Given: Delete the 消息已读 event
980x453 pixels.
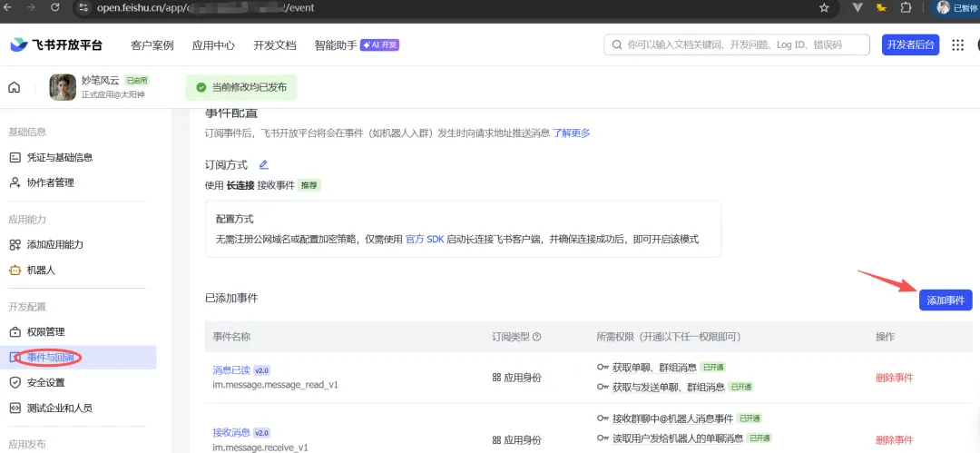Looking at the screenshot, I should [895, 378].
